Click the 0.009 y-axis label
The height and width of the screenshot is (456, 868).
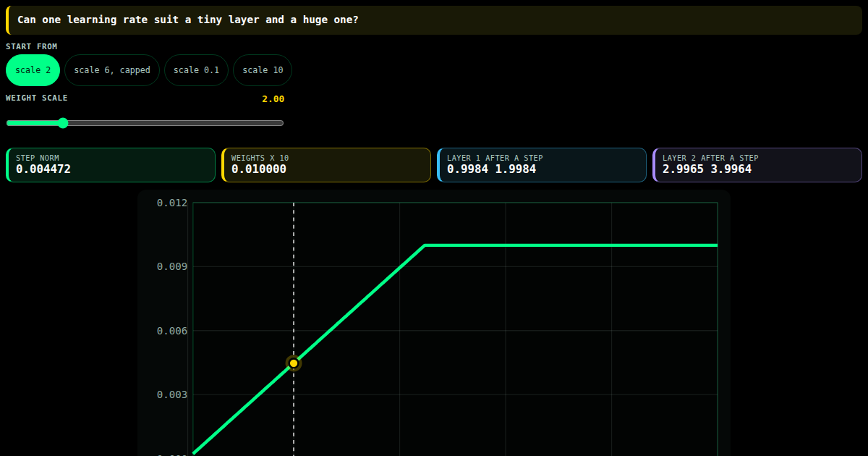click(172, 267)
